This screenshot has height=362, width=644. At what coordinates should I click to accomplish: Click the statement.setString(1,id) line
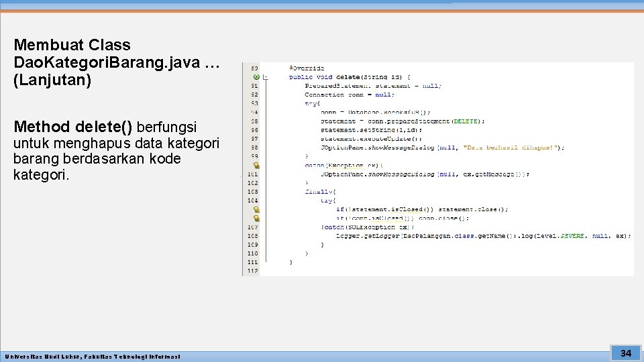[371, 130]
